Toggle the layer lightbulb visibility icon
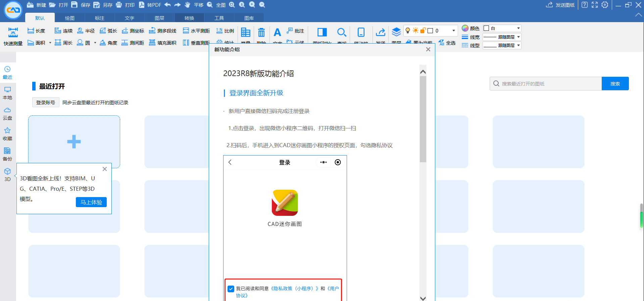Screen dimensions: 644x301 click(408, 31)
